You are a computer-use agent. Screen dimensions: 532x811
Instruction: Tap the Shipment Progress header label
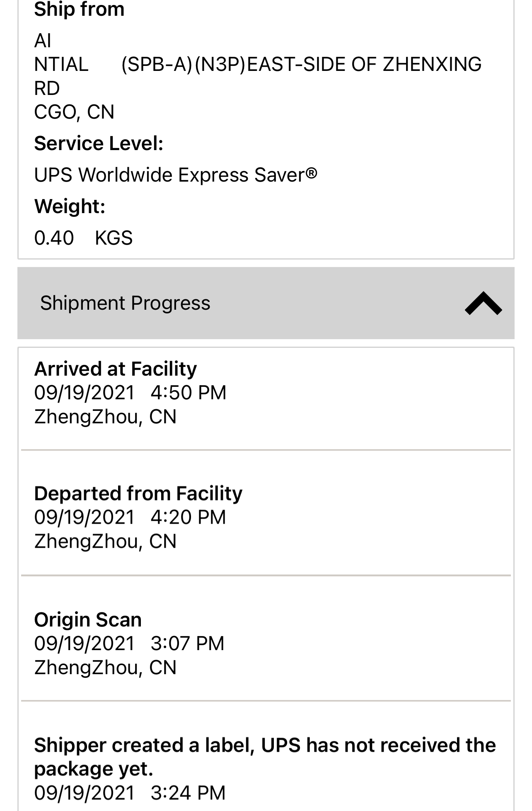pyautogui.click(x=125, y=303)
